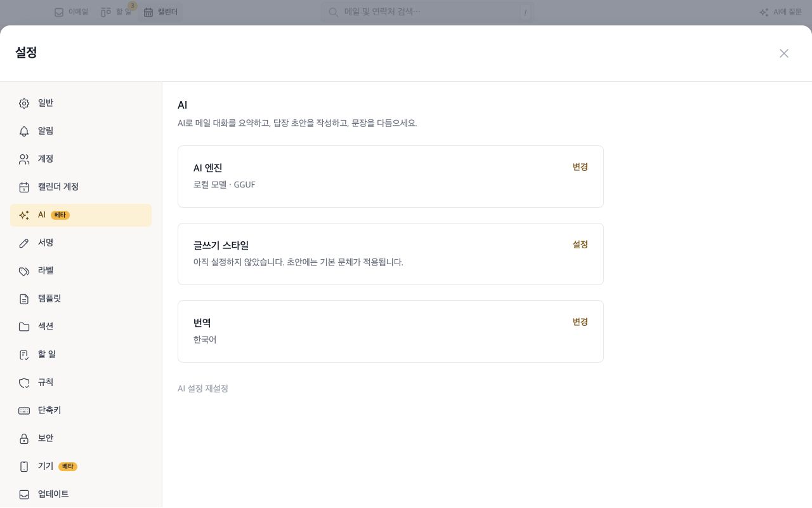Click the 보안 lock icon
812x508 pixels.
24,438
